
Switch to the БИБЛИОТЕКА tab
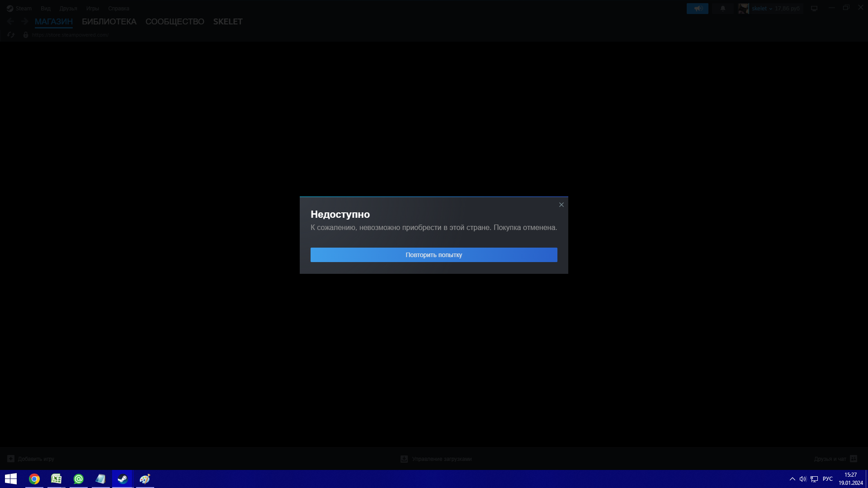(109, 22)
